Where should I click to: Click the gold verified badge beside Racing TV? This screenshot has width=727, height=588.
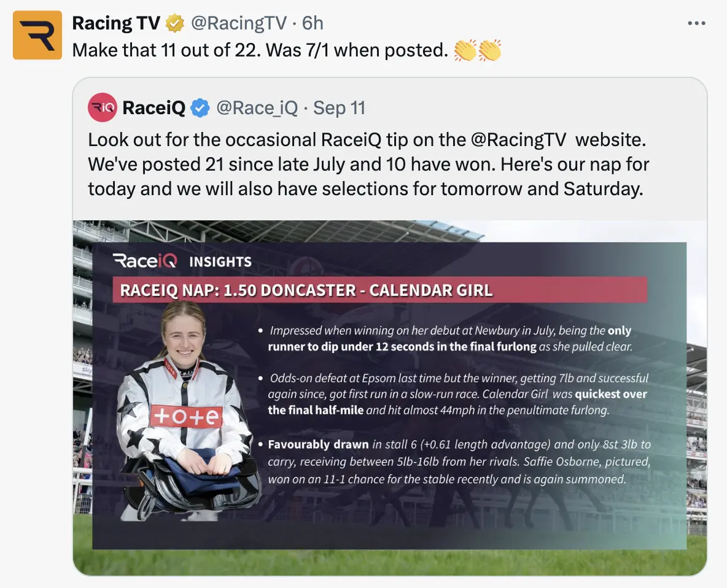176,23
